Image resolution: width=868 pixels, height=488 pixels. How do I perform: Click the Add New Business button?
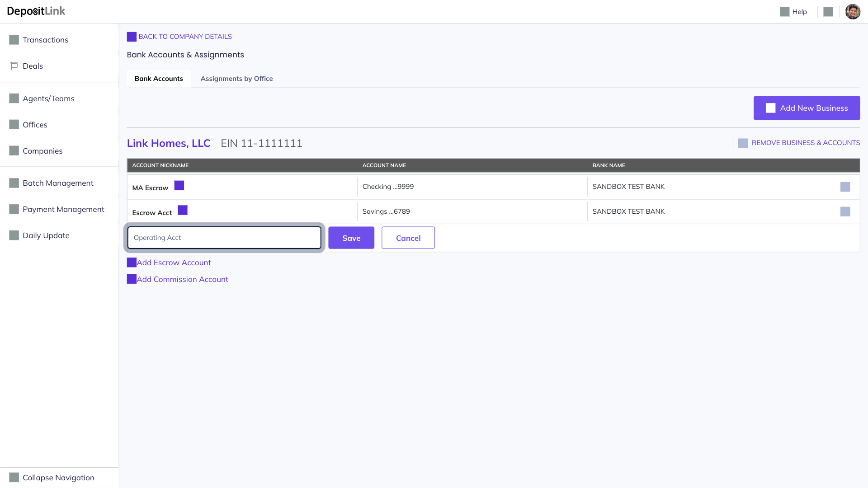[807, 108]
